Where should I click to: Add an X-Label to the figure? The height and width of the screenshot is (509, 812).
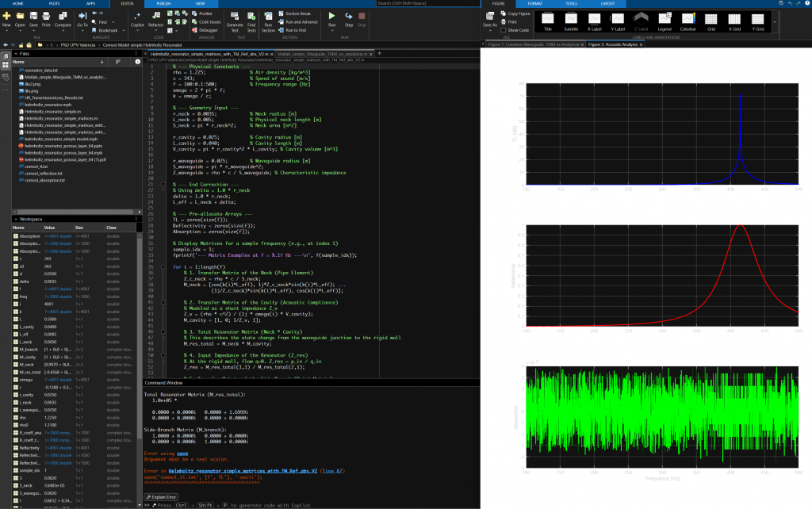pyautogui.click(x=594, y=21)
